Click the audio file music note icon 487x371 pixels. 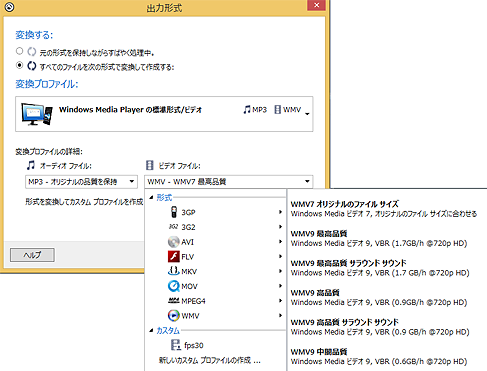(x=31, y=165)
